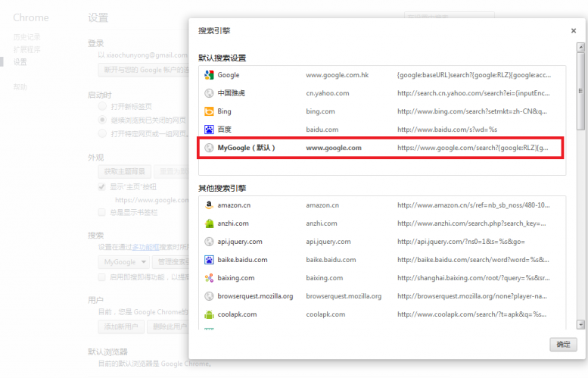Click bold keyword www.google.com
The image size is (588, 378).
pyautogui.click(x=334, y=148)
